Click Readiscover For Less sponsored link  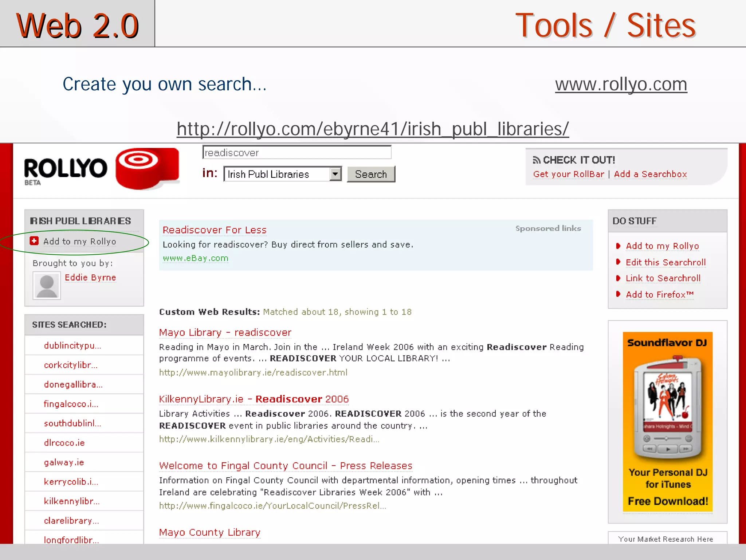[215, 230]
